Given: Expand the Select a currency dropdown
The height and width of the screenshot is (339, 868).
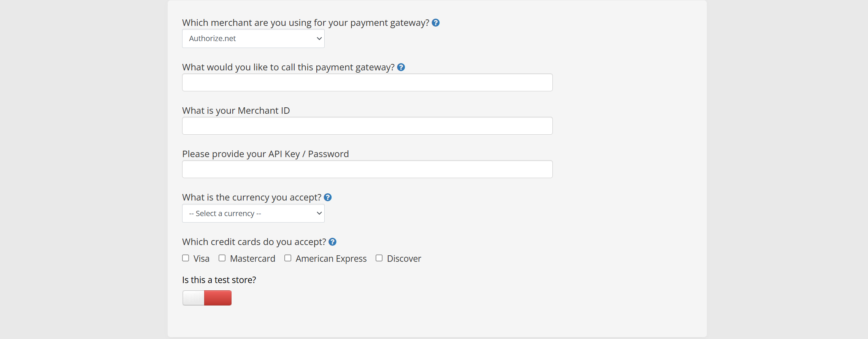Looking at the screenshot, I should point(253,213).
